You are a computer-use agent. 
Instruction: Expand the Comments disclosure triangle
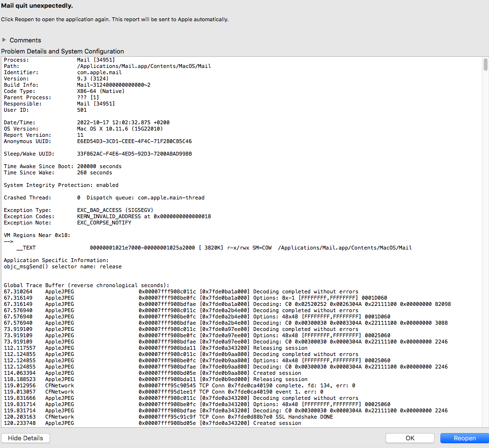tap(4, 40)
